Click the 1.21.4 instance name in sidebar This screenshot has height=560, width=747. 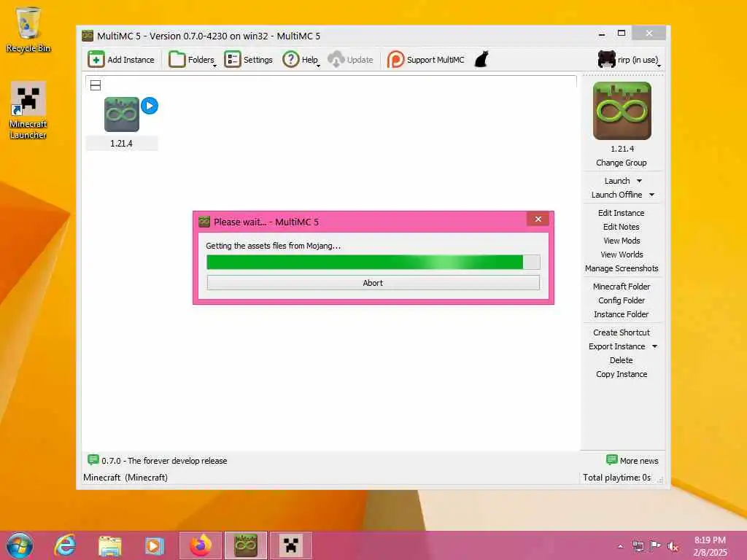tap(622, 149)
